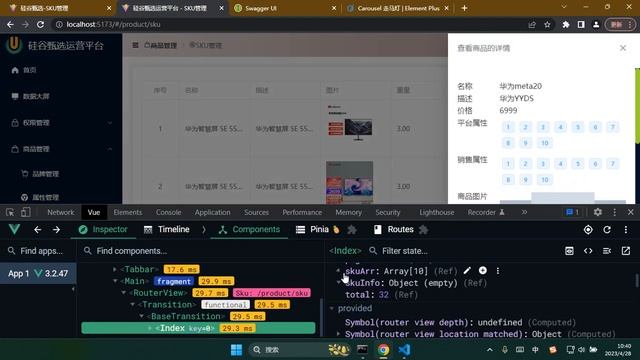Image resolution: width=640 pixels, height=360 pixels.
Task: Edit skuArr value with pencil icon
Action: pos(467,271)
